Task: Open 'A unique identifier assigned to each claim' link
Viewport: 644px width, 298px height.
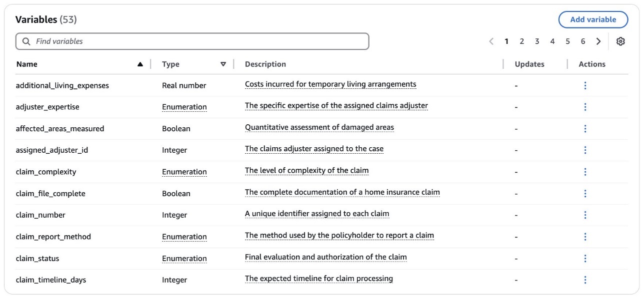Action: (316, 213)
